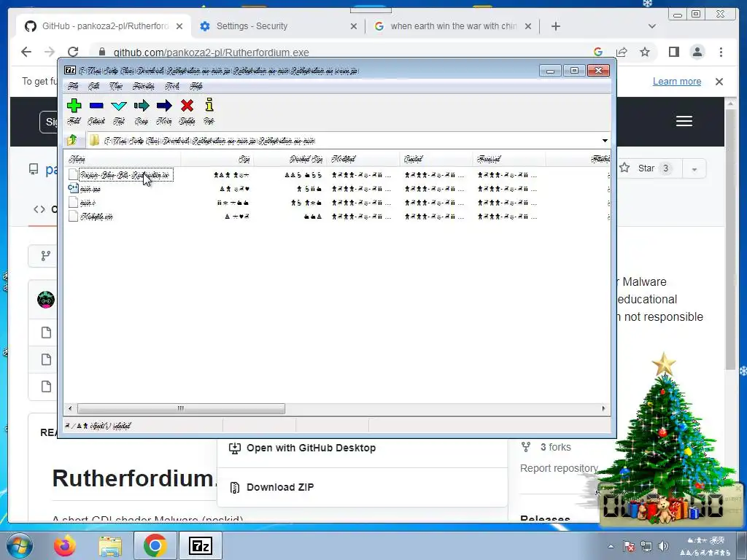Open the Edit menu in 7-Zip
This screenshot has height=560, width=747.
pyautogui.click(x=94, y=86)
